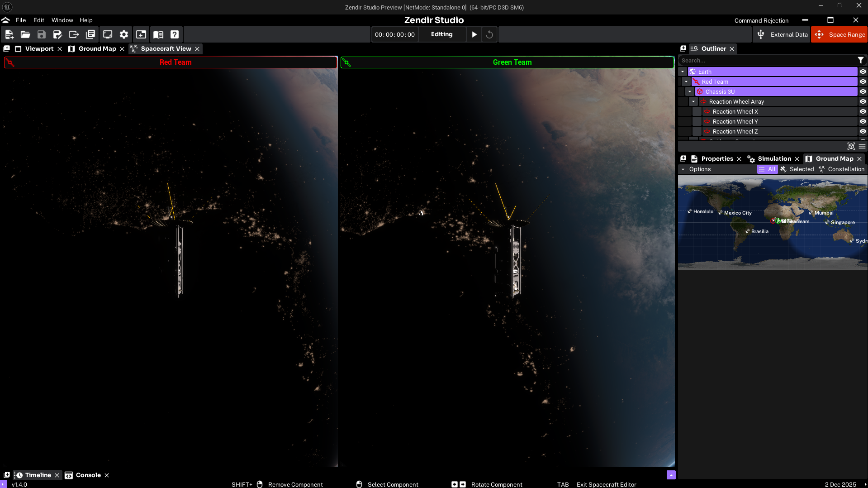Screen dimensions: 868x488
Task: Collapse the Red Team tree node
Action: 686,81
